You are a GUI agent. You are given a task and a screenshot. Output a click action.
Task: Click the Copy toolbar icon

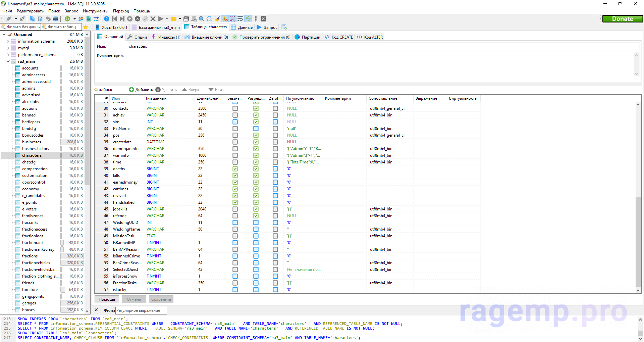click(33, 19)
